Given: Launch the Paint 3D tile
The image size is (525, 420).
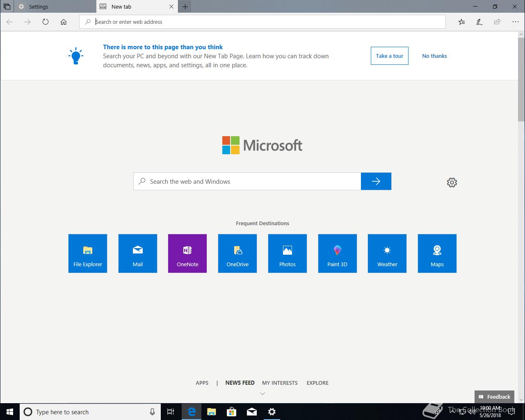Looking at the screenshot, I should pyautogui.click(x=338, y=253).
